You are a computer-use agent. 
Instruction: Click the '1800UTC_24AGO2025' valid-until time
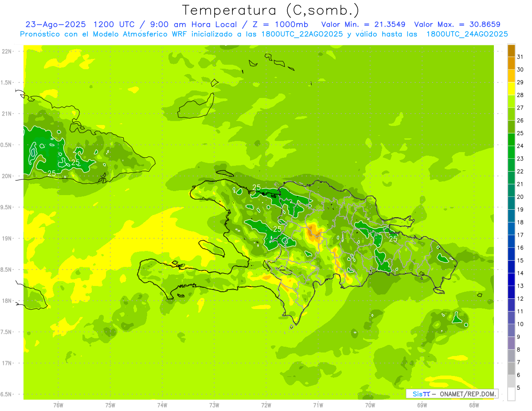tap(467, 34)
